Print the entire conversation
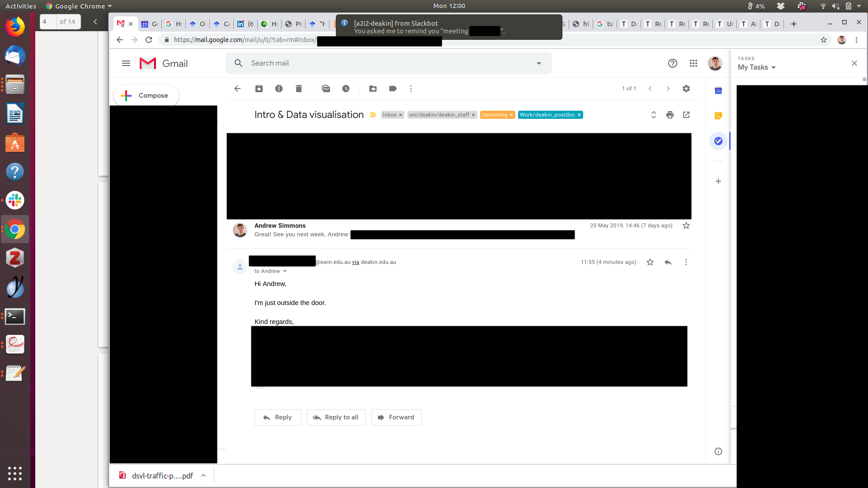 [670, 115]
